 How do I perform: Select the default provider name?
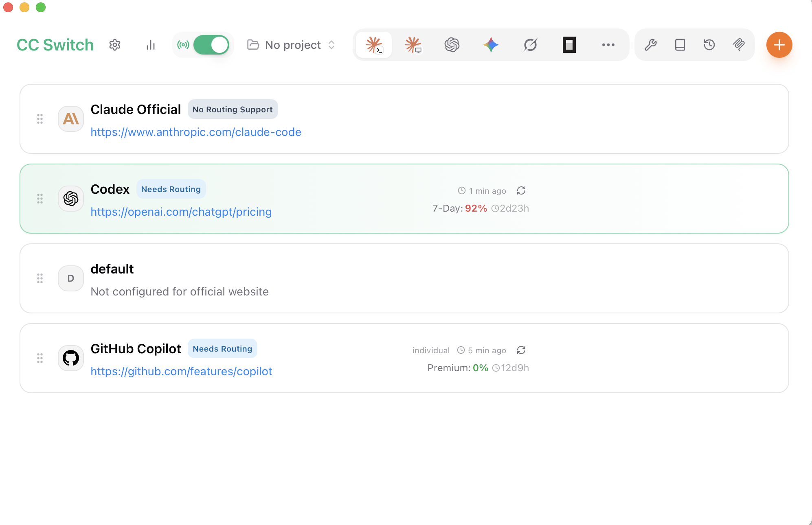pos(112,269)
